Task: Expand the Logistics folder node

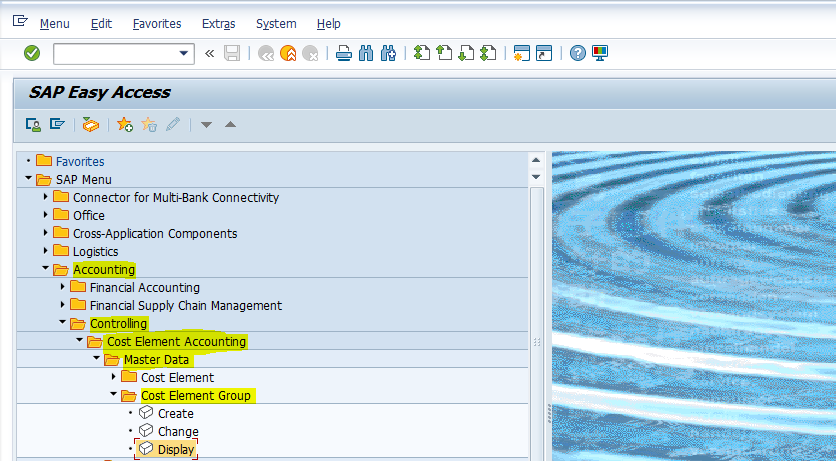Action: pos(45,252)
